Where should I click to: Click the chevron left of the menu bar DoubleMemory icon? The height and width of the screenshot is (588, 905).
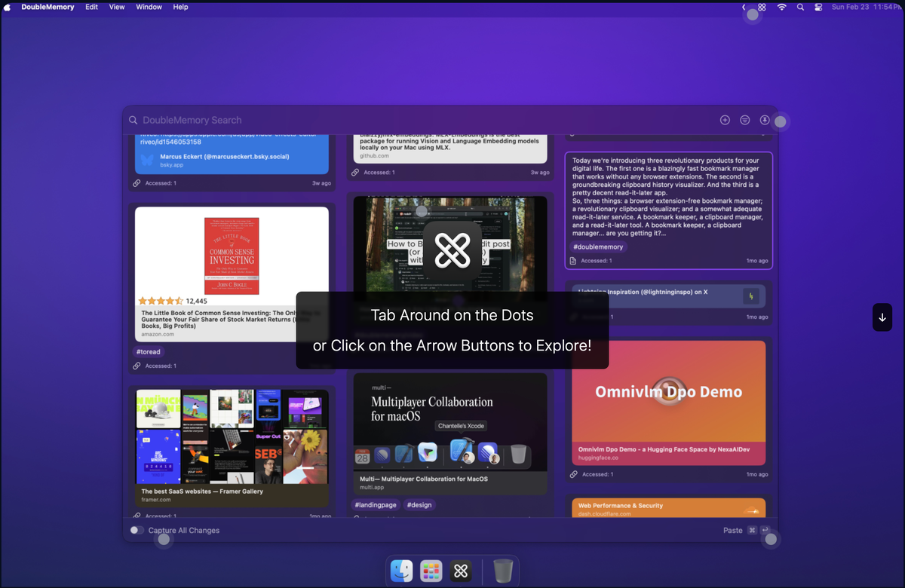pyautogui.click(x=744, y=7)
